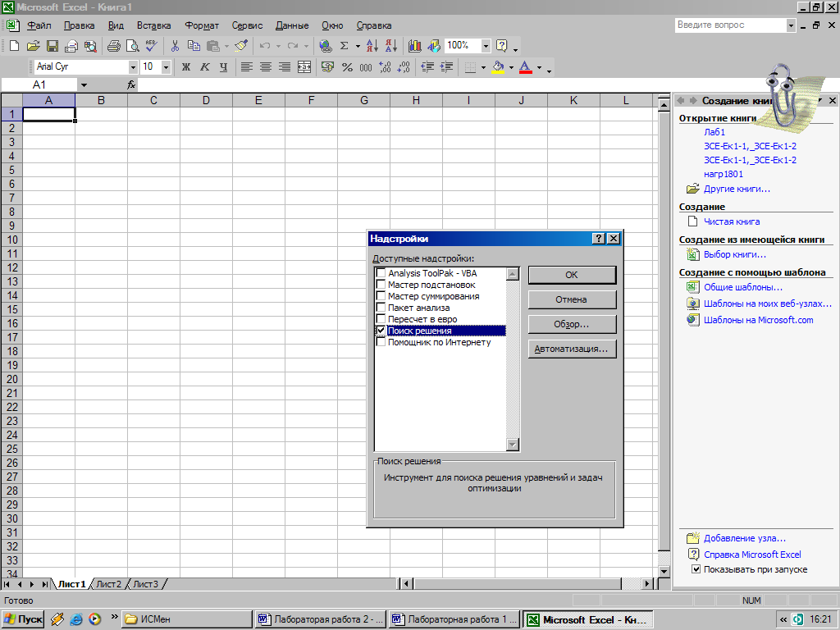840x630 pixels.
Task: Open the Borders dropdown arrow
Action: pyautogui.click(x=483, y=67)
